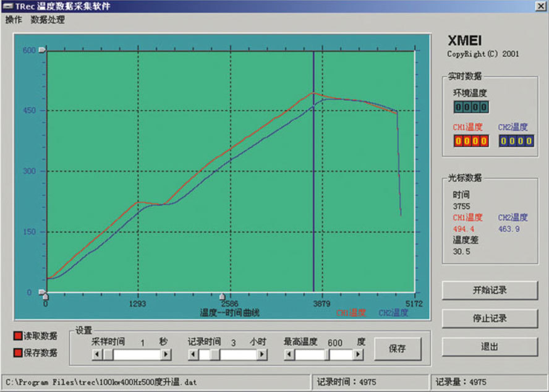549x392 pixels.
Task: Decrease 记录时间 with left arrow
Action: pos(194,354)
